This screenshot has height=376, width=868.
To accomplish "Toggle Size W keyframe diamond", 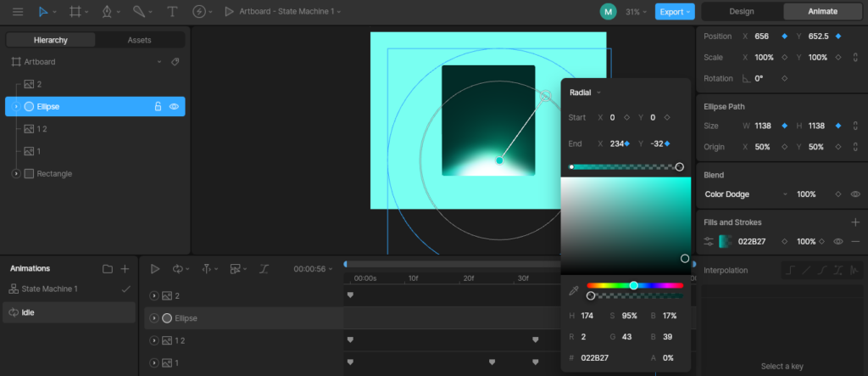I will [x=784, y=126].
